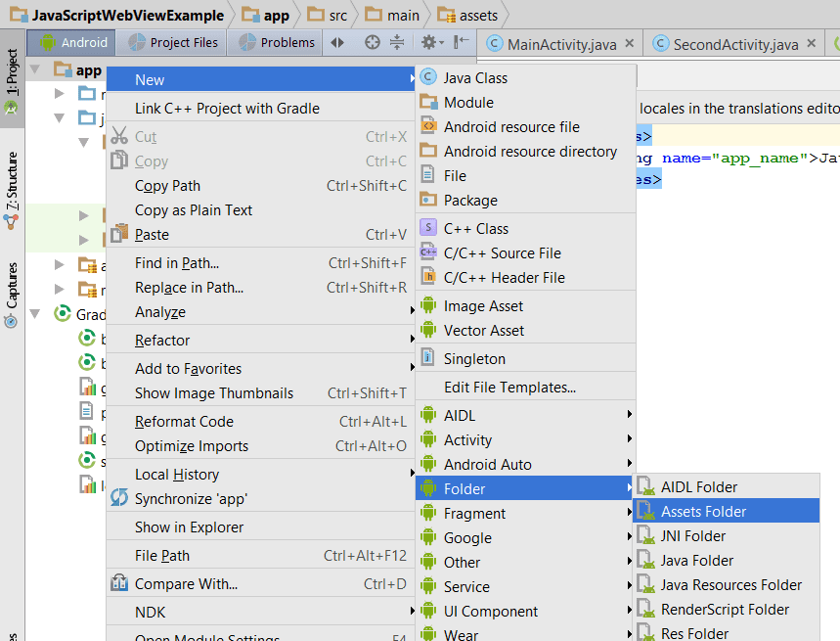Create a new Package
The height and width of the screenshot is (641, 840).
(x=525, y=201)
